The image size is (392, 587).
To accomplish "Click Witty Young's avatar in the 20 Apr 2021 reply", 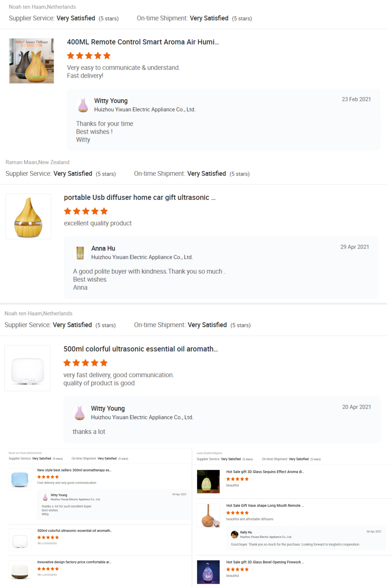I will point(80,413).
